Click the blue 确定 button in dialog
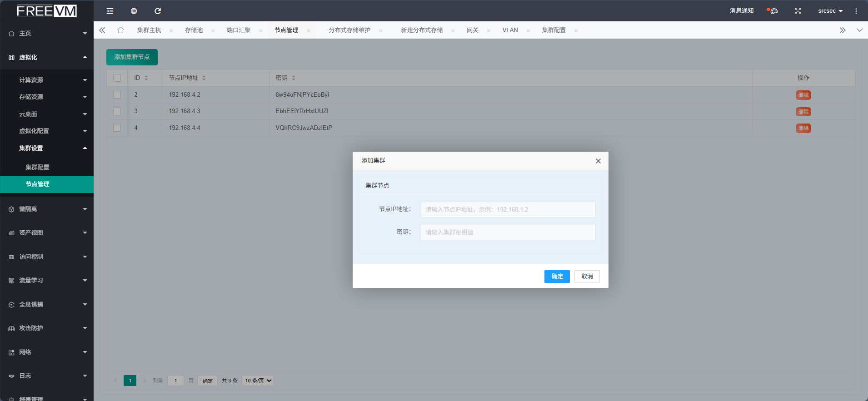Screen dimensions: 868x401 click(557, 277)
